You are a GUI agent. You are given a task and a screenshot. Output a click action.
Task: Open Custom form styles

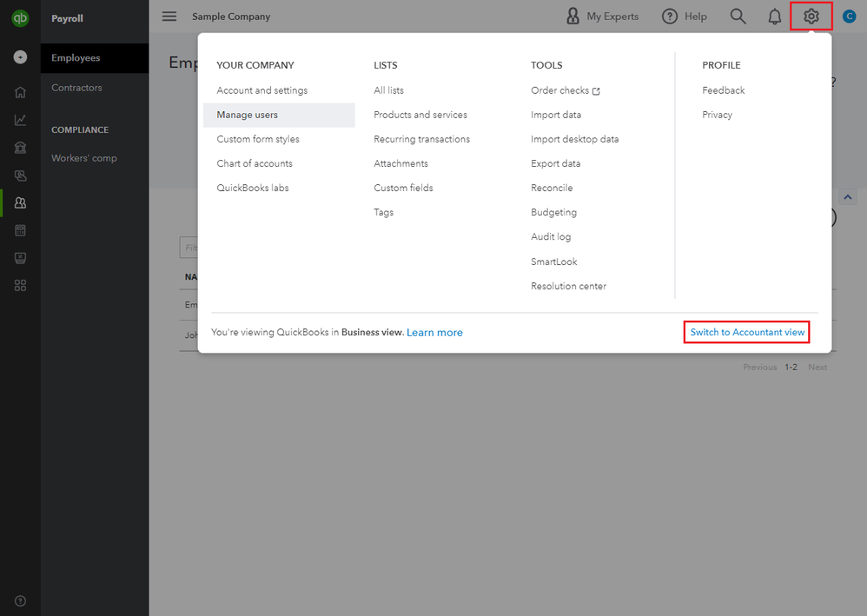[258, 139]
